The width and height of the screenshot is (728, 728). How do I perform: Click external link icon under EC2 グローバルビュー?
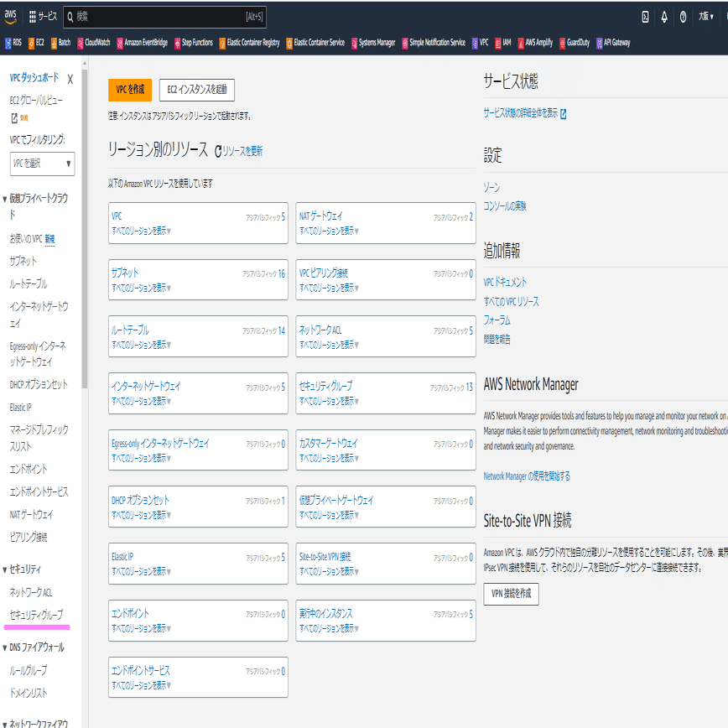(14, 118)
